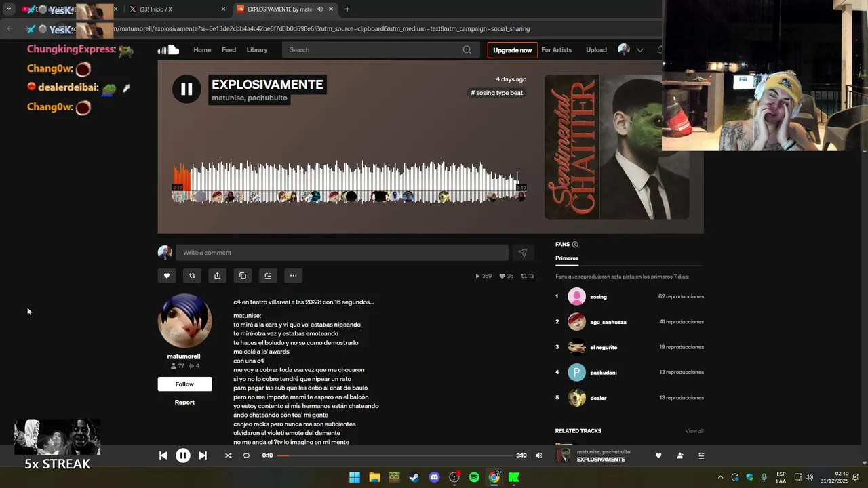Open fan dealer's profile
Screen dimensions: 868x488
tap(598, 398)
